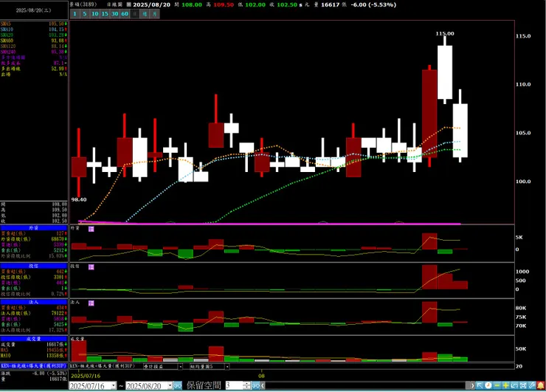The width and height of the screenshot is (546, 392).
Task: Click the 115.00 high price label
Action: [x=445, y=33]
